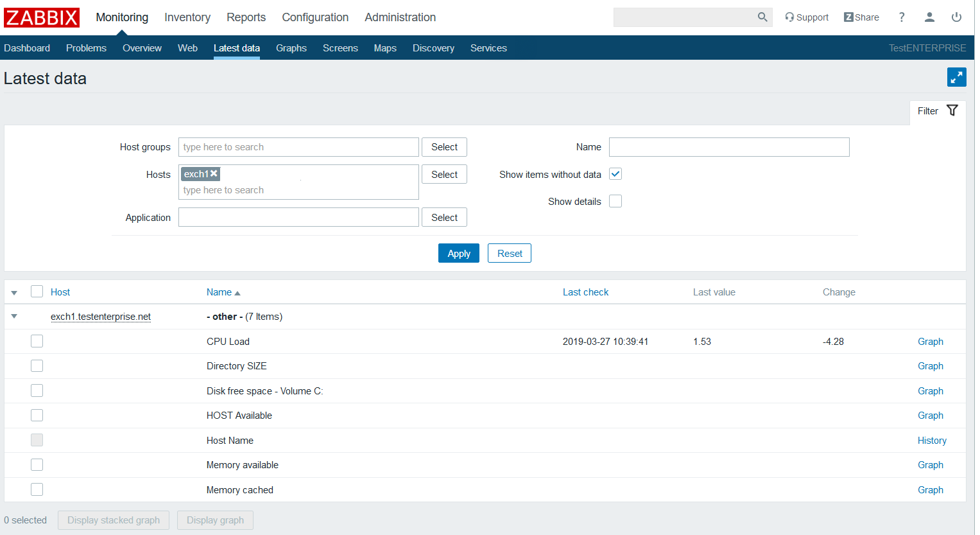
Task: Toggle fullscreen mode icon
Action: click(x=956, y=77)
